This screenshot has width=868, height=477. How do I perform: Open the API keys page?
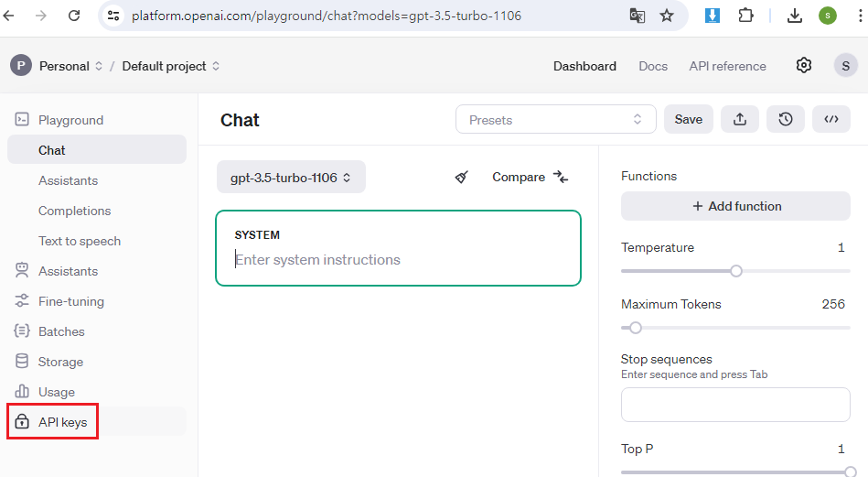point(62,422)
